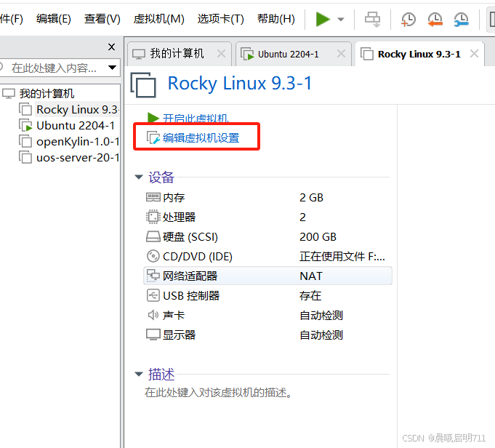This screenshot has width=495, height=448.
Task: Click the NAT network value
Action: point(311,276)
